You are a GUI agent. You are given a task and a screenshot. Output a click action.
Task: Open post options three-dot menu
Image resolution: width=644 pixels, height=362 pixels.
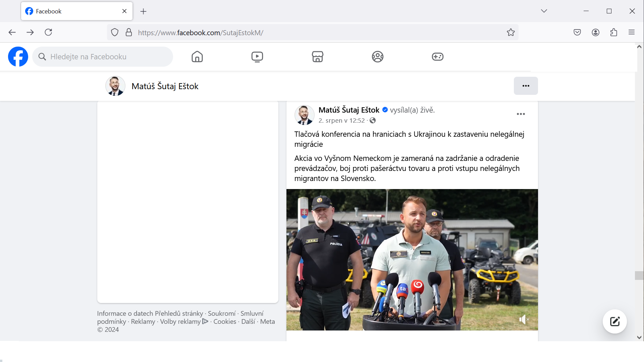tap(521, 114)
